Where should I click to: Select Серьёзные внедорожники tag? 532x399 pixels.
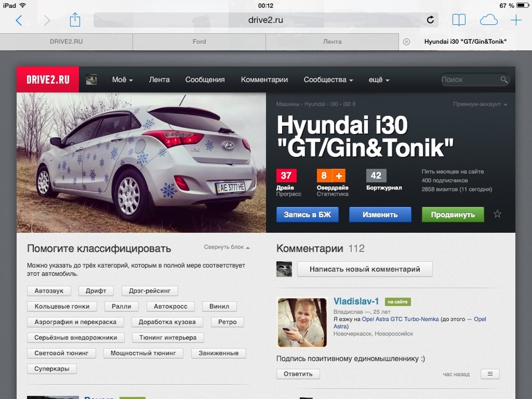click(x=76, y=337)
